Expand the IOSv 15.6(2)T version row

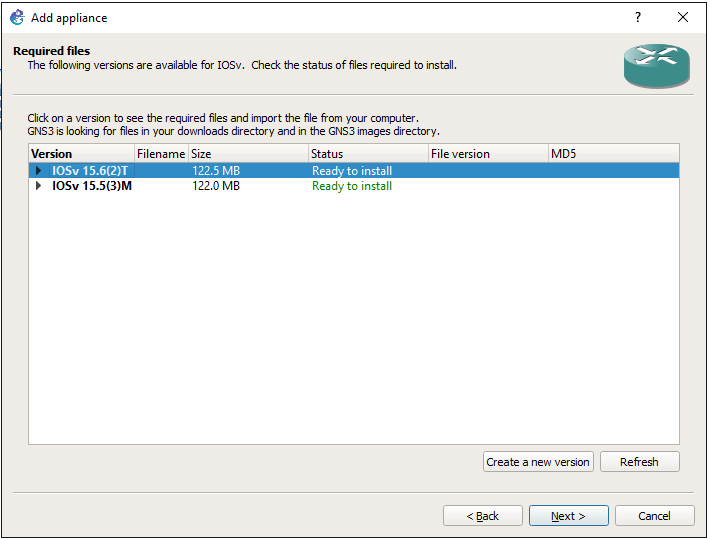point(39,171)
